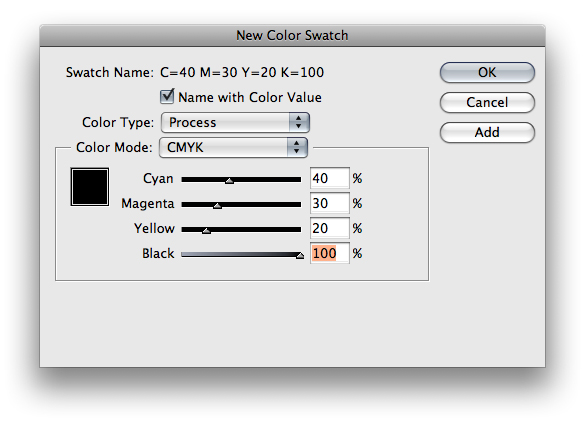Image resolution: width=585 pixels, height=422 pixels.
Task: Click the black color preview swatch
Action: 90,187
